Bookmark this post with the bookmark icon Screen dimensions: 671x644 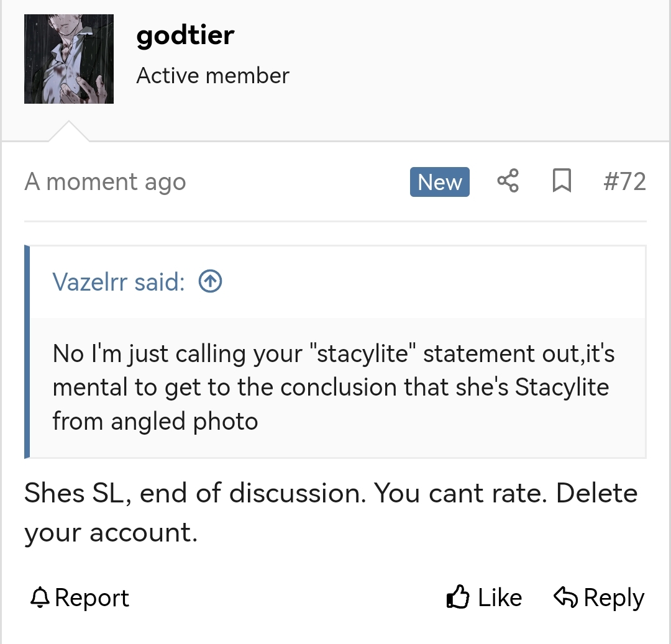point(562,182)
